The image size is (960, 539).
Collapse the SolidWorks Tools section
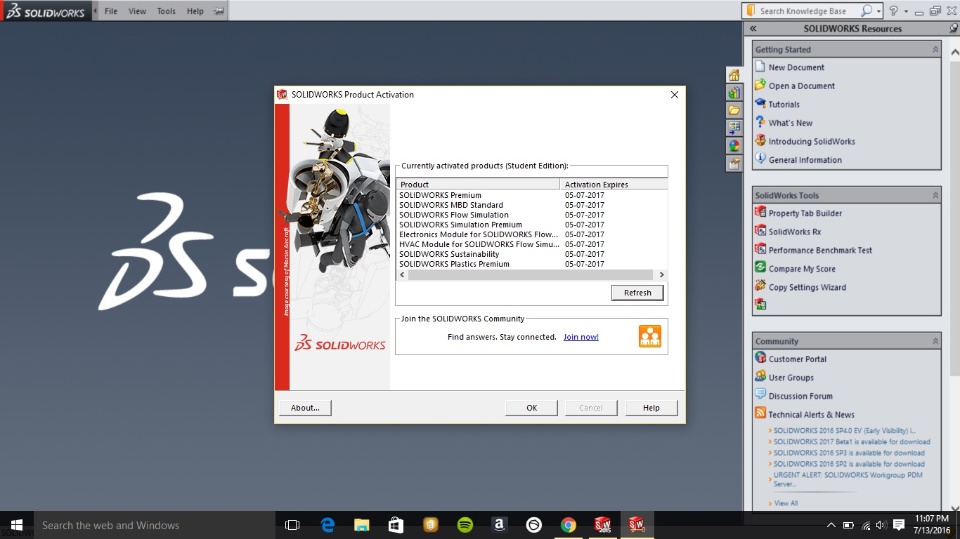tap(935, 195)
